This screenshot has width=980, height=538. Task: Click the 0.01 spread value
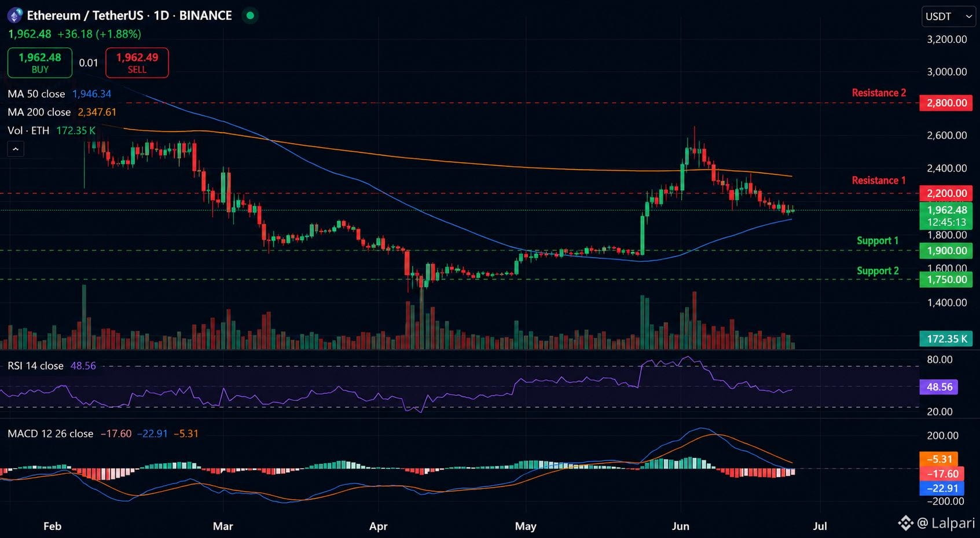(x=89, y=63)
